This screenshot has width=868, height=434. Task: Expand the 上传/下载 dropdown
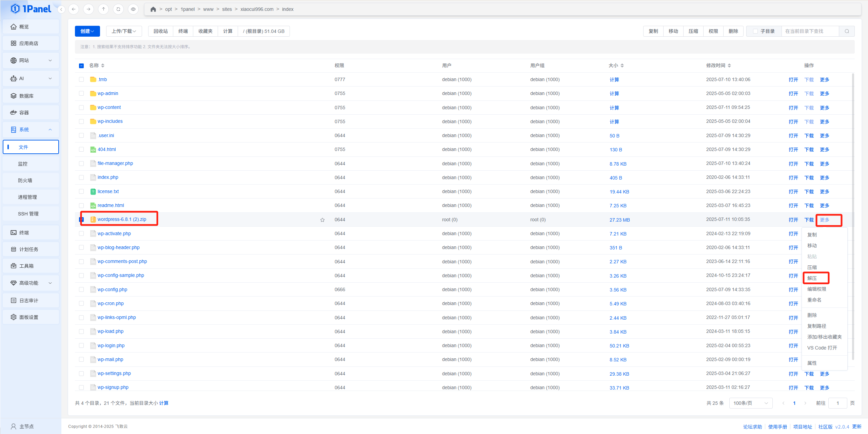[124, 31]
